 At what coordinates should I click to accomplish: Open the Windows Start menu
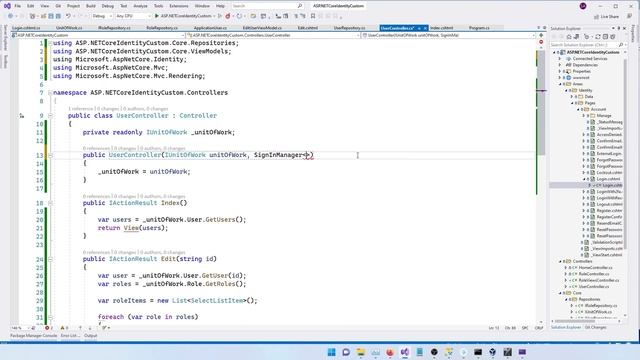click(331, 352)
